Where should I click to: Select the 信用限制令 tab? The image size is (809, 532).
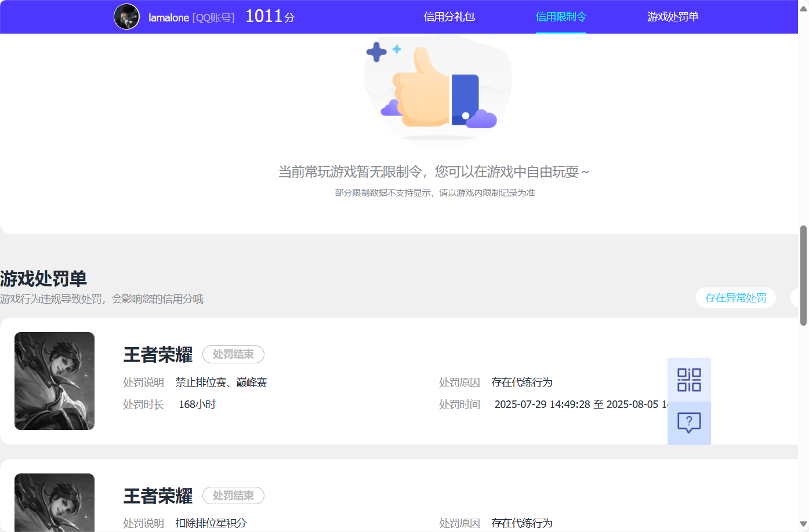561,17
